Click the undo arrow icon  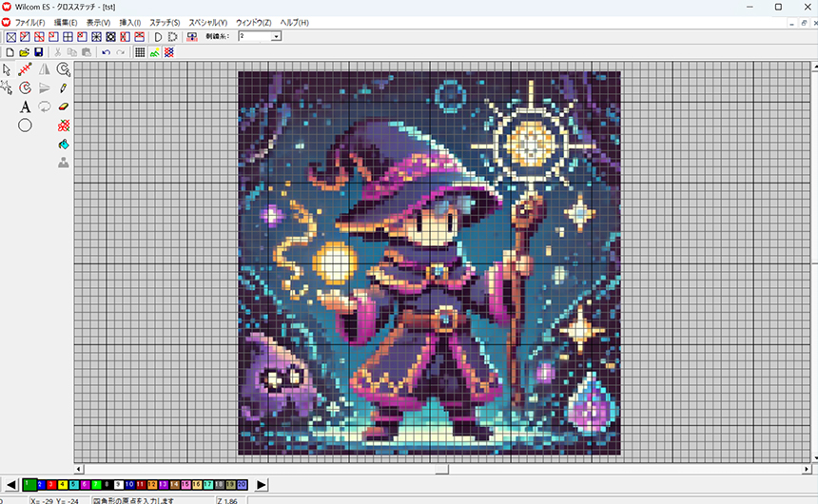click(106, 52)
